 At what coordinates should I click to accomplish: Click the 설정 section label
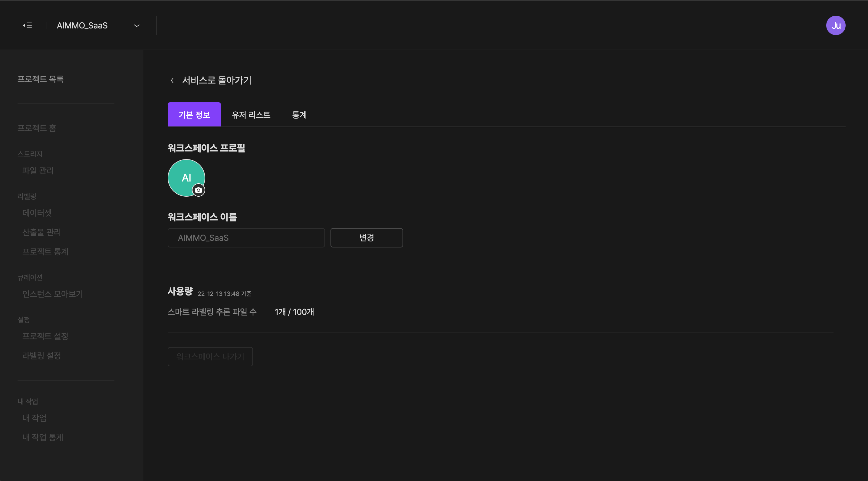coord(24,320)
